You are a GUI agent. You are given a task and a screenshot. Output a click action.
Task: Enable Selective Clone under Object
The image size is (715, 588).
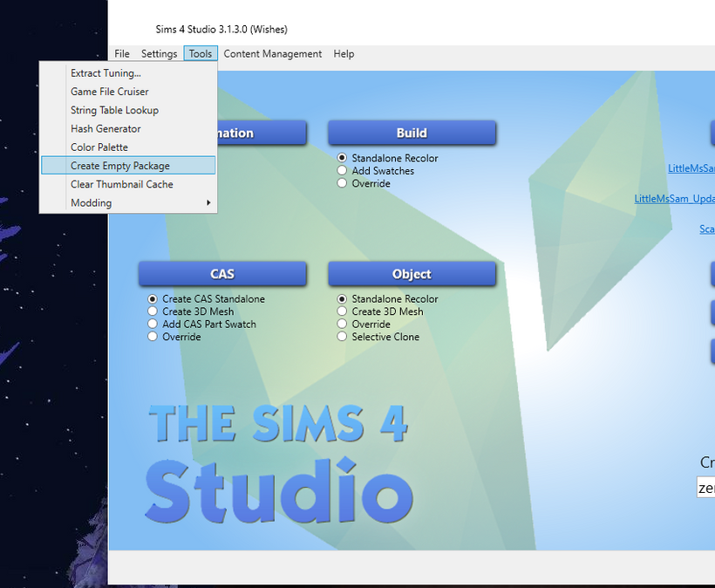click(343, 337)
